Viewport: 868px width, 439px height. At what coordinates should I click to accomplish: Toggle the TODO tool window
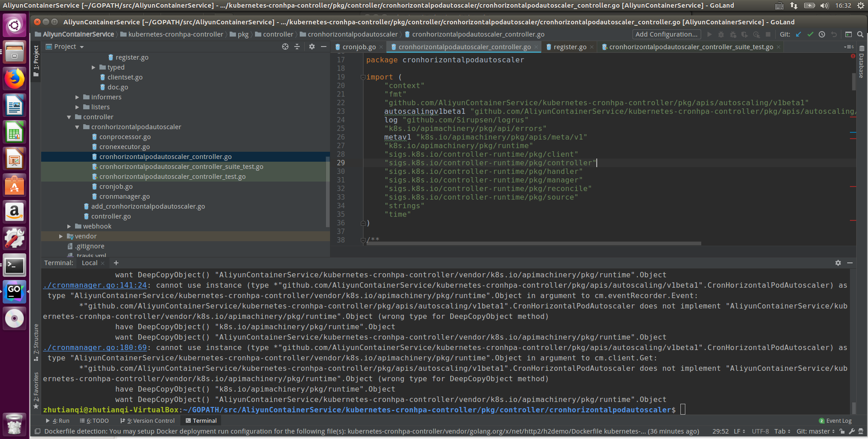point(94,420)
